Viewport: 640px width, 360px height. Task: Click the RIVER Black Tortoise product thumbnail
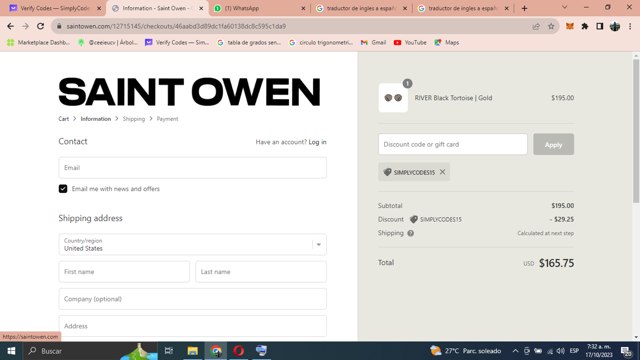tap(393, 98)
